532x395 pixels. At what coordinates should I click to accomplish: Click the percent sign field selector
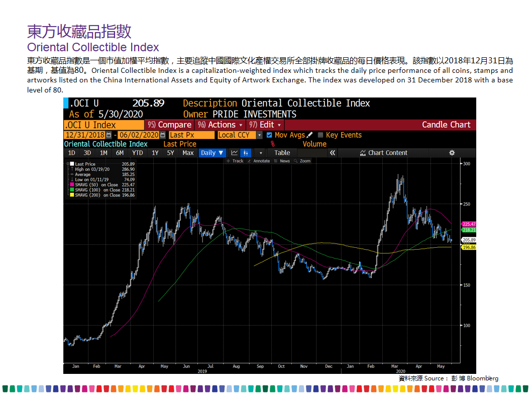[x=272, y=144]
